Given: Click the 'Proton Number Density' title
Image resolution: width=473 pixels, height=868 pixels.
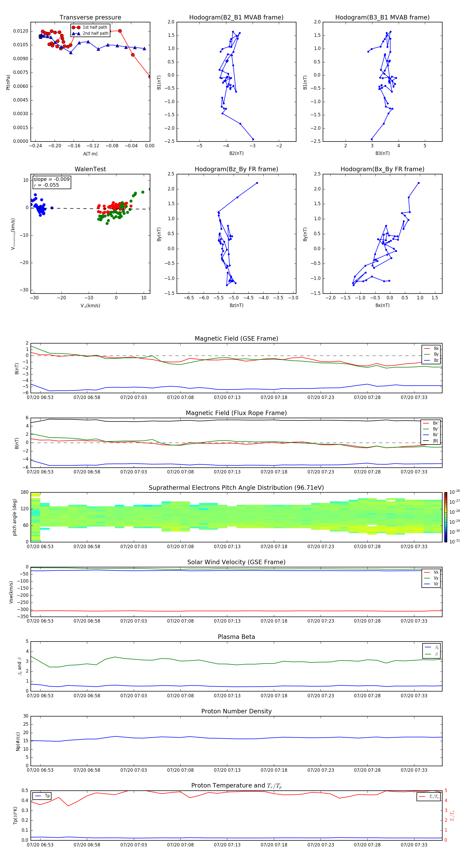Looking at the screenshot, I should click(x=236, y=711).
